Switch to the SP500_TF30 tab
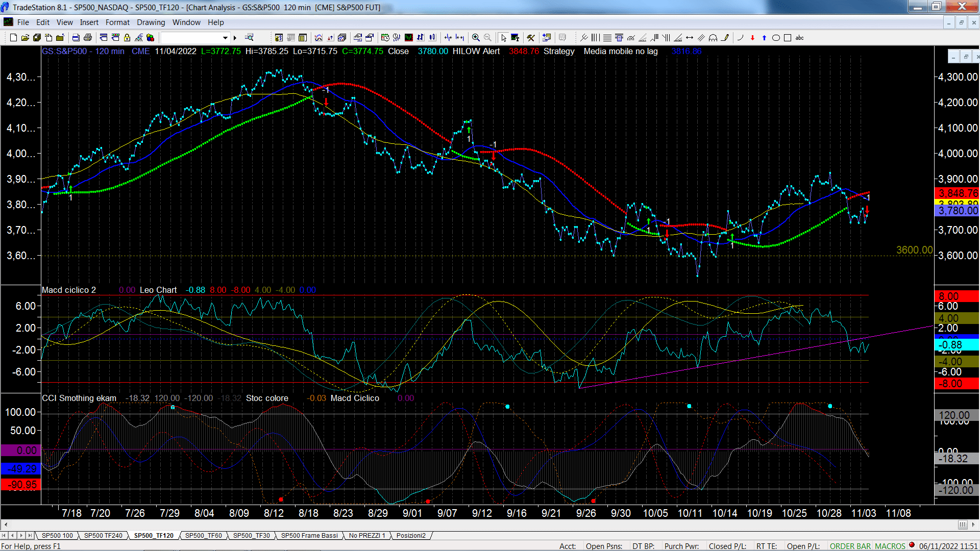This screenshot has height=551, width=980. click(x=252, y=536)
